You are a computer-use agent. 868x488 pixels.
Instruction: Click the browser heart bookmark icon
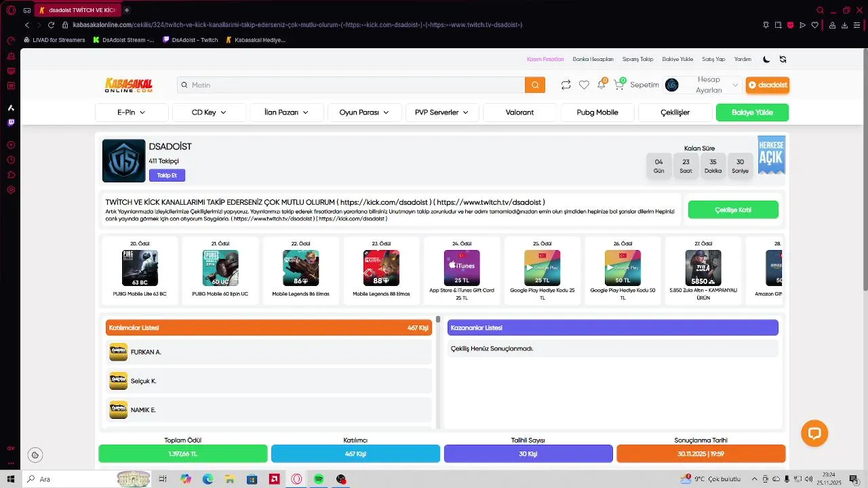coord(814,25)
